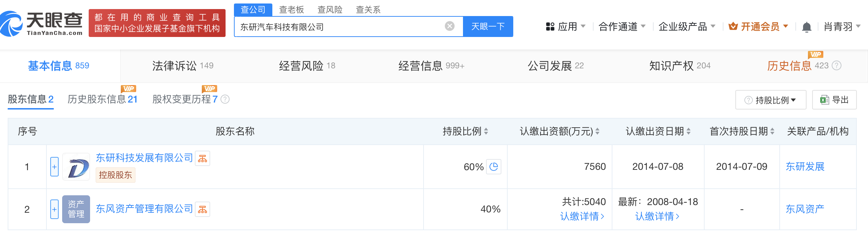The height and width of the screenshot is (249, 868).
Task: Select the 查老板 search tab
Action: pos(292,9)
